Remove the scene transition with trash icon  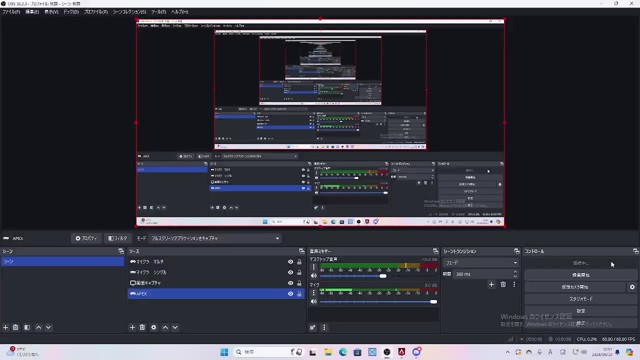pos(503,284)
